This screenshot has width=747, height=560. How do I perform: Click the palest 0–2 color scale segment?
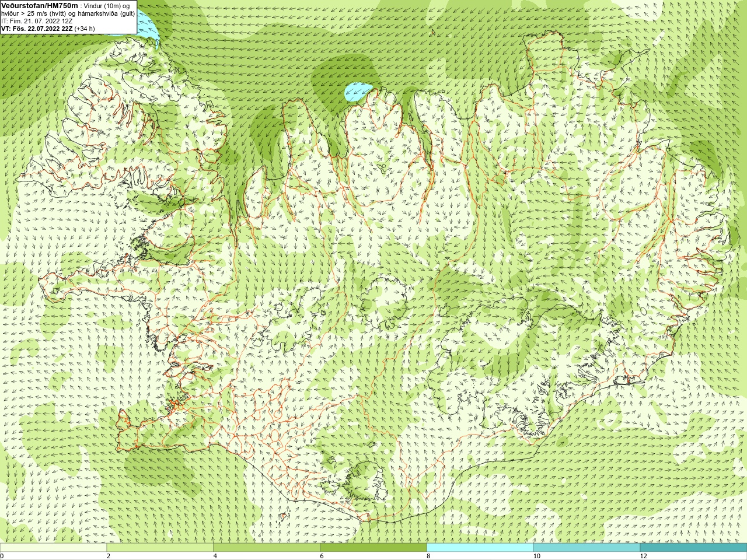54,548
